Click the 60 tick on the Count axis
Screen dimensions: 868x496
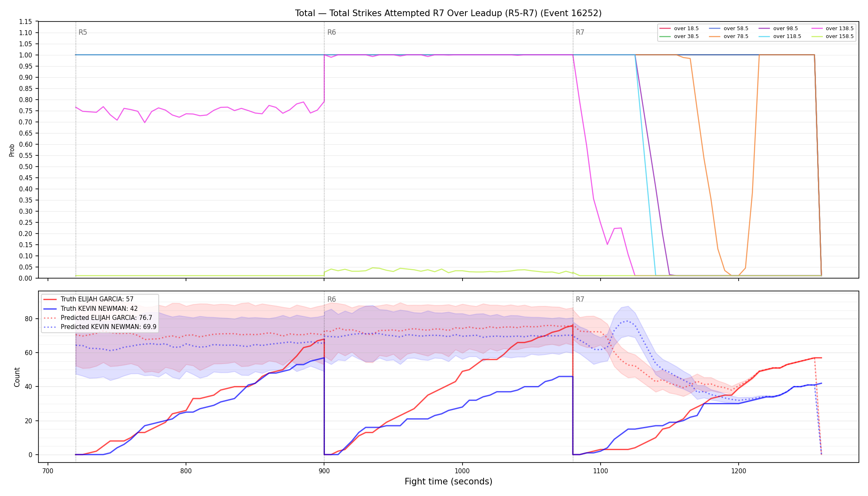pos(29,353)
